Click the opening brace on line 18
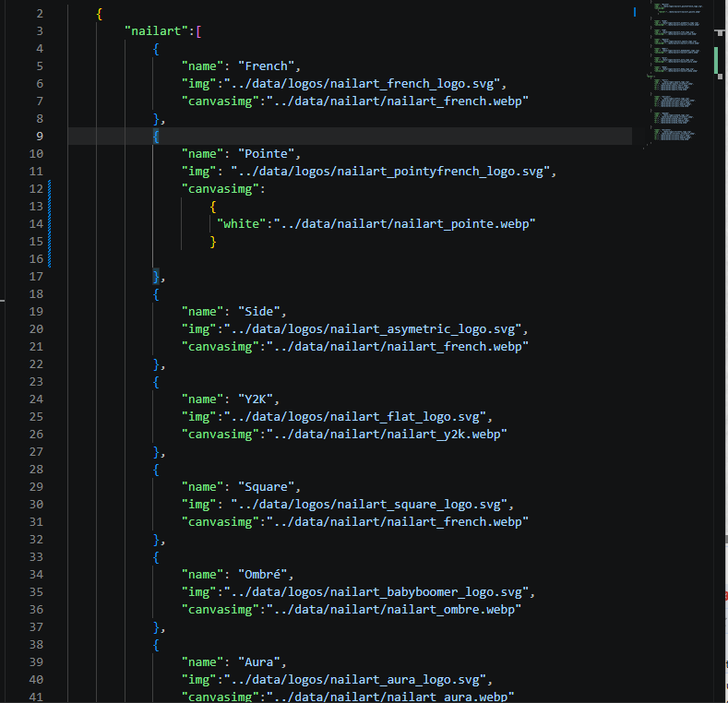This screenshot has height=703, width=728. (156, 294)
